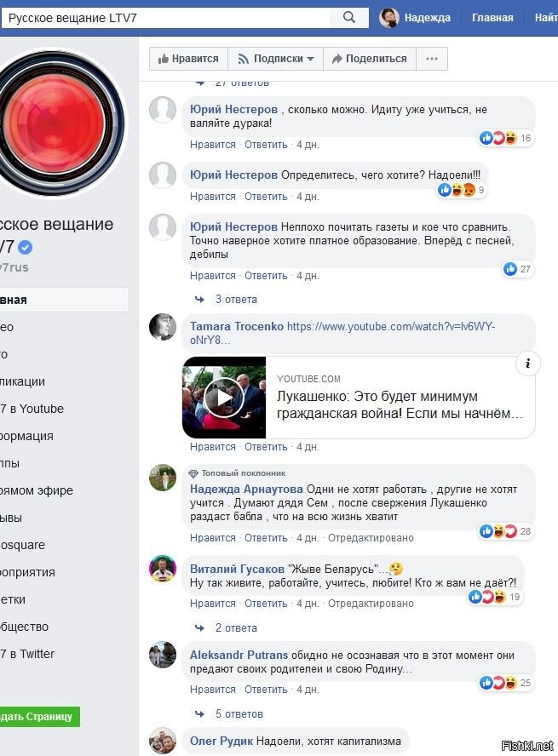Open Tamara Trocenko's profile picture
Image resolution: width=558 pixels, height=756 pixels.
(x=163, y=327)
